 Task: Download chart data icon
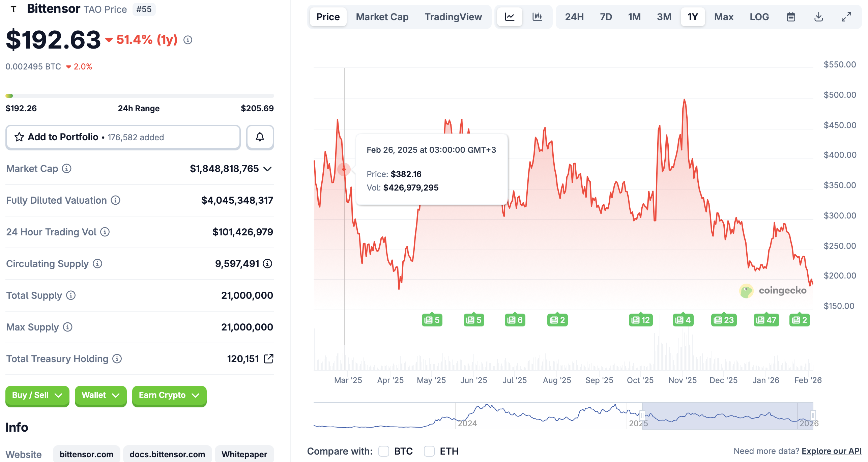tap(818, 17)
